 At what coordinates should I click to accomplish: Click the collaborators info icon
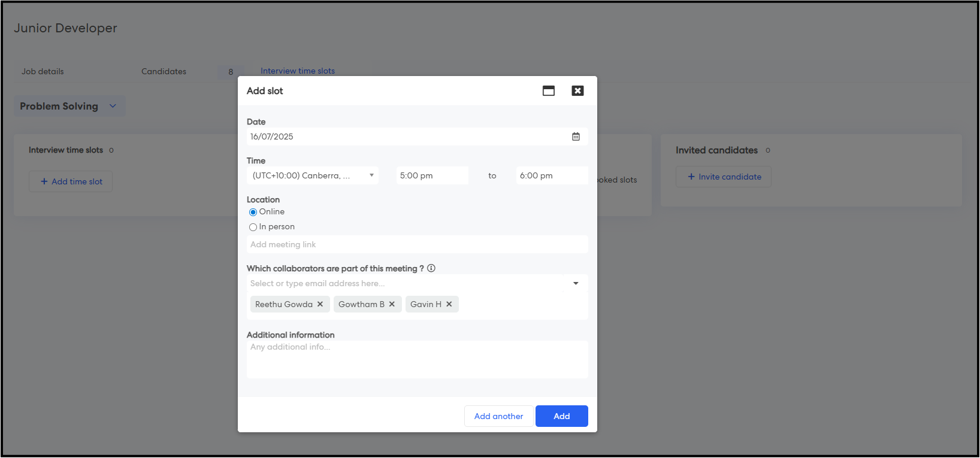point(431,268)
